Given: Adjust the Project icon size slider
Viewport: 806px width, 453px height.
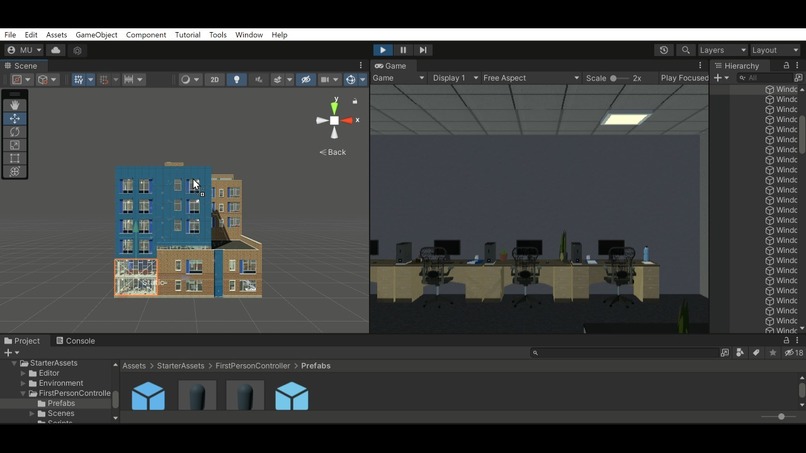Looking at the screenshot, I should (x=781, y=416).
